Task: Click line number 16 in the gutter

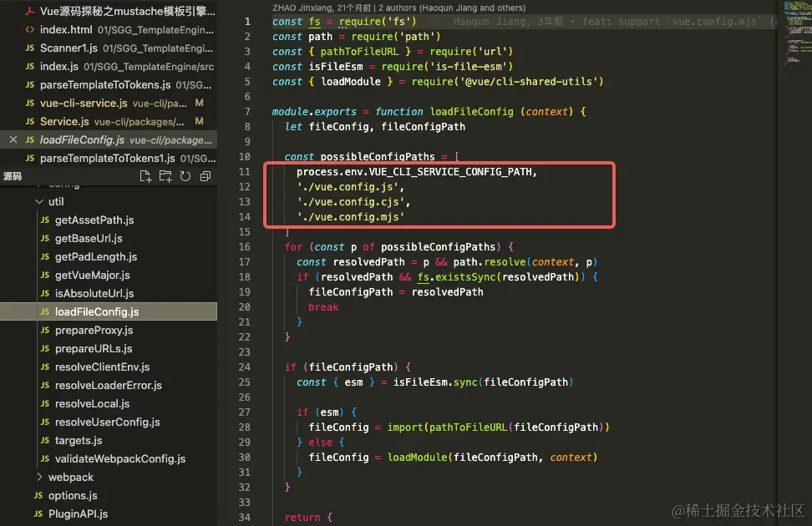Action: click(245, 247)
